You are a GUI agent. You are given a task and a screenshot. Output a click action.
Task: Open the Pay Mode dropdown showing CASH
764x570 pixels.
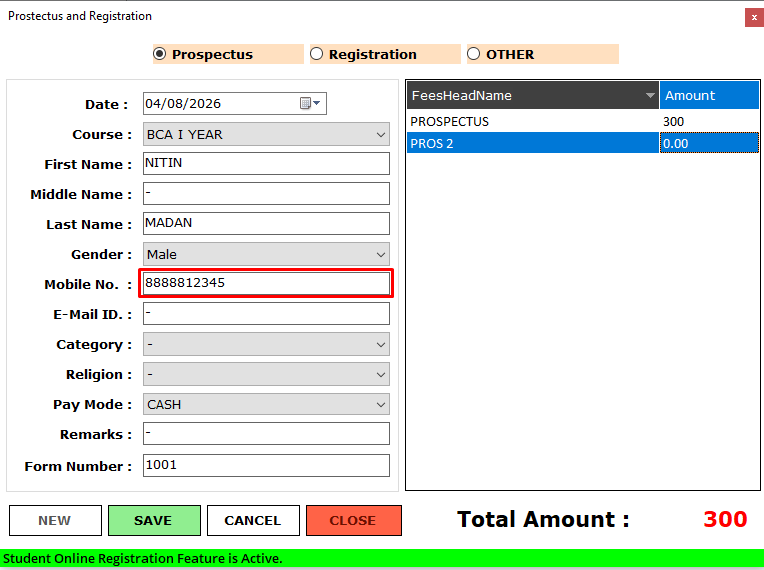pos(266,404)
